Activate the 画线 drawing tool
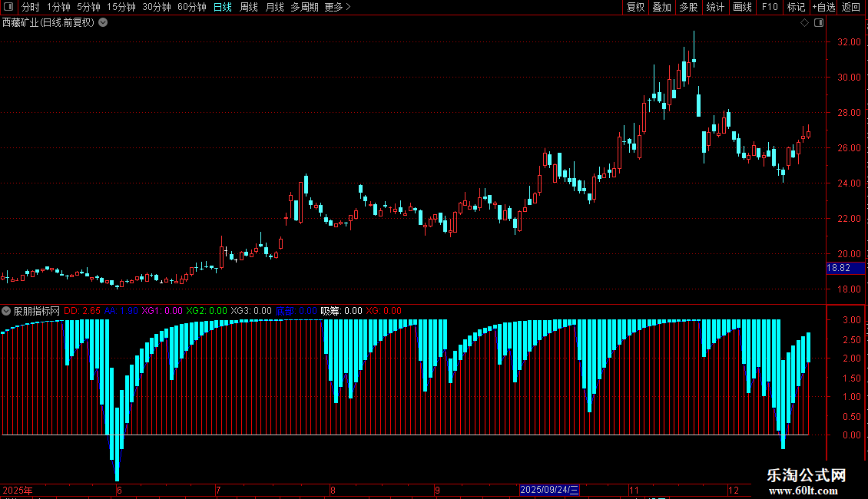The image size is (868, 499). coord(742,7)
